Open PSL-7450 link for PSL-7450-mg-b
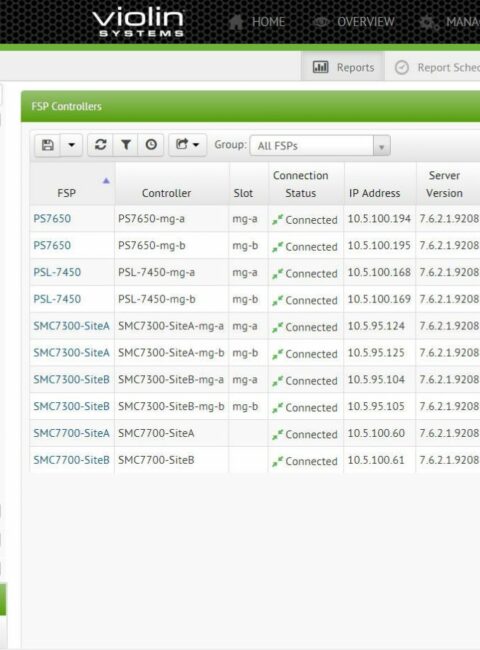 57,299
